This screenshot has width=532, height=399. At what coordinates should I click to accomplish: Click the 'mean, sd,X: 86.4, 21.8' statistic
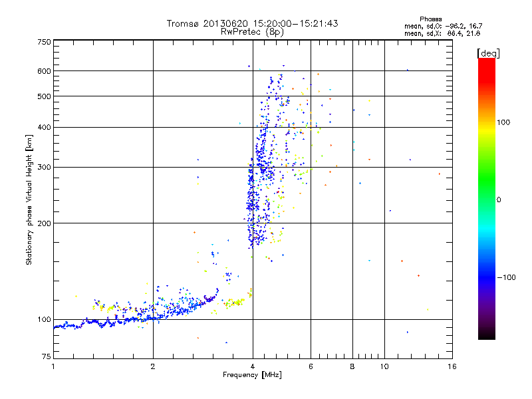pyautogui.click(x=442, y=33)
